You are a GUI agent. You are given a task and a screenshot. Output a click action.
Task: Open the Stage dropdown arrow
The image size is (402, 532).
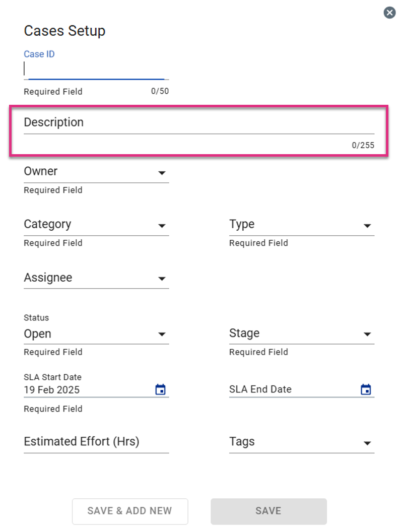[x=367, y=334]
